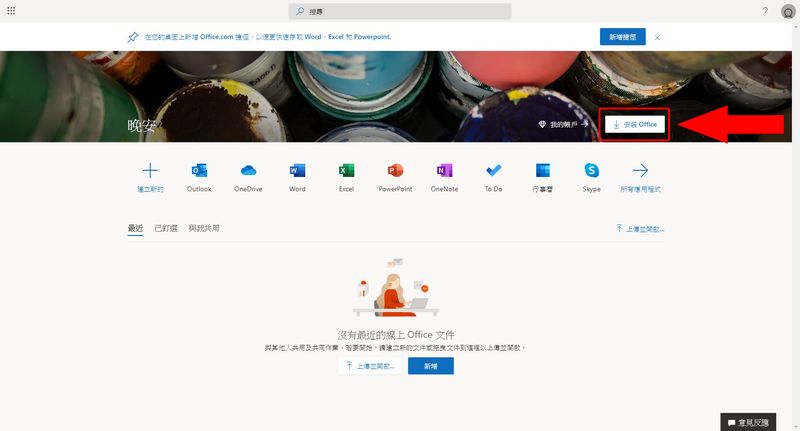Open the OneDrive app icon
The height and width of the screenshot is (431, 800).
coord(248,170)
